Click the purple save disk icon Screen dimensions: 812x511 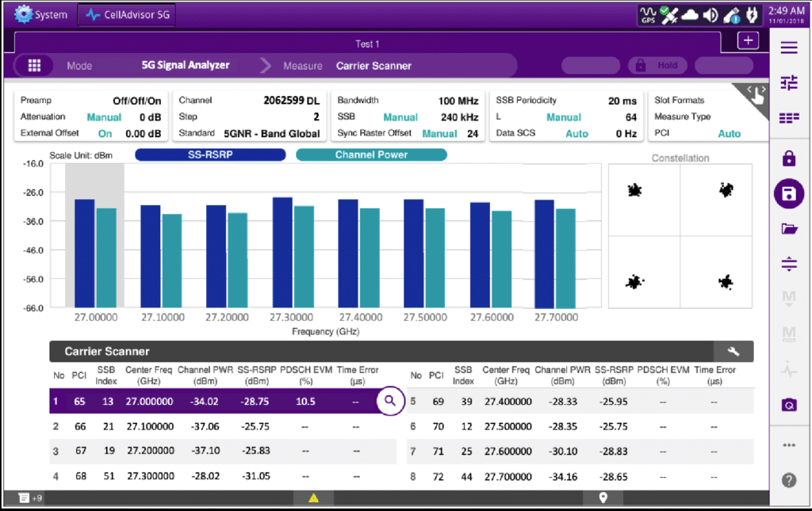[x=788, y=194]
